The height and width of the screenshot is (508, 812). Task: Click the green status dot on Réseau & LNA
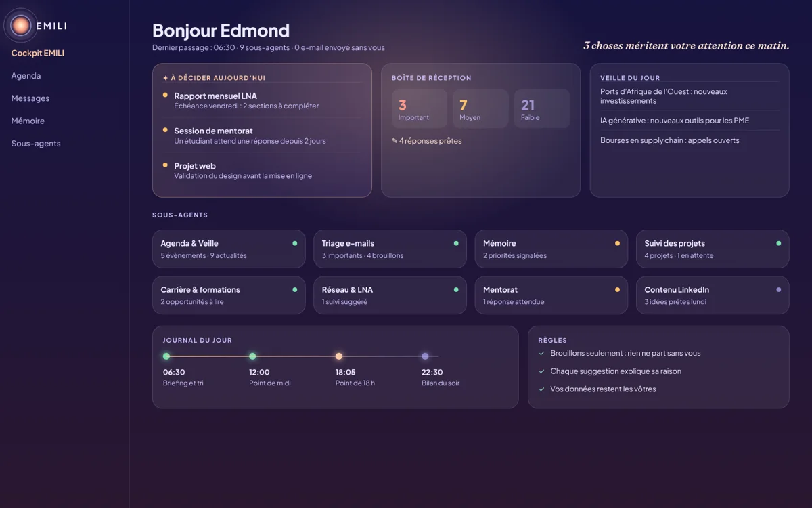pyautogui.click(x=455, y=289)
